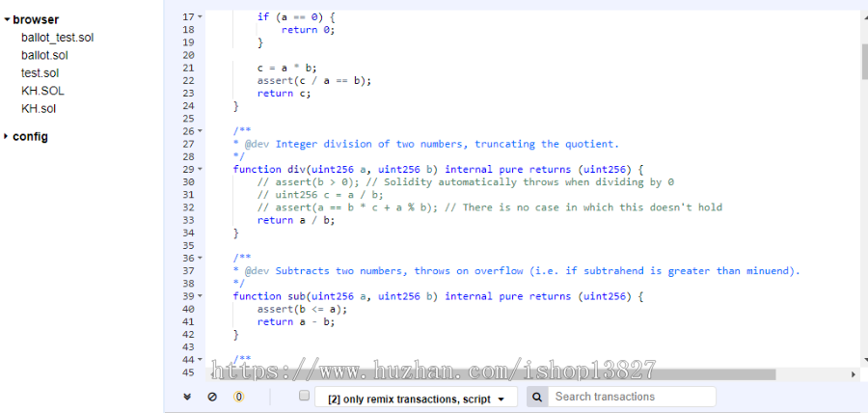The height and width of the screenshot is (413, 868).
Task: Click the horizontal scrollbar right arrow
Action: [854, 374]
